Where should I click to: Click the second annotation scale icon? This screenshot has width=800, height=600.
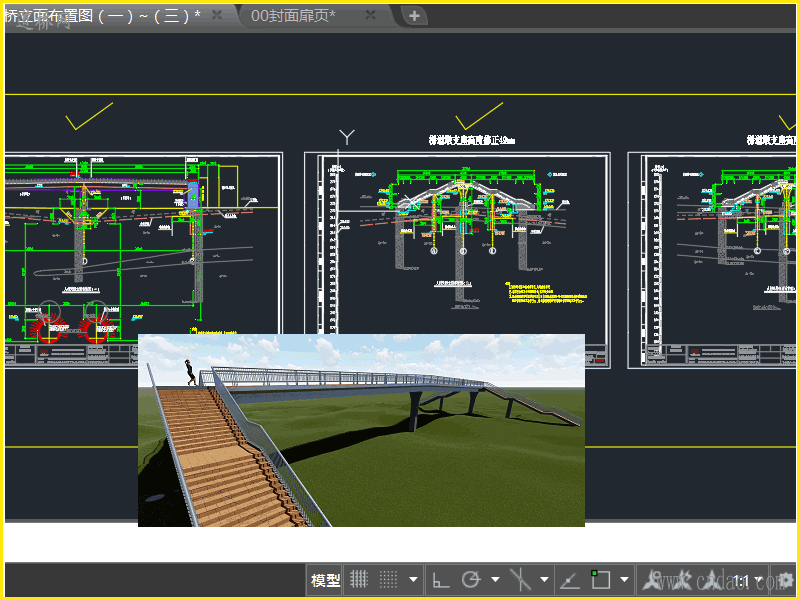683,580
